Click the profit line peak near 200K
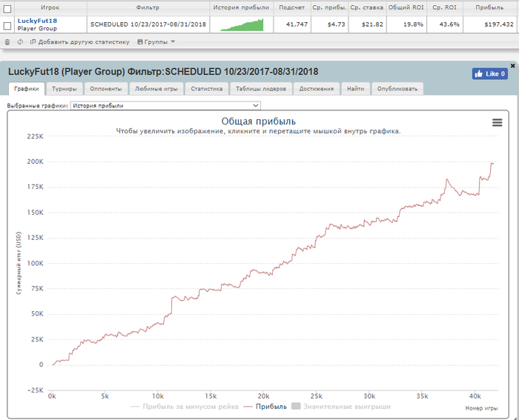This screenshot has width=519, height=420. click(x=492, y=164)
